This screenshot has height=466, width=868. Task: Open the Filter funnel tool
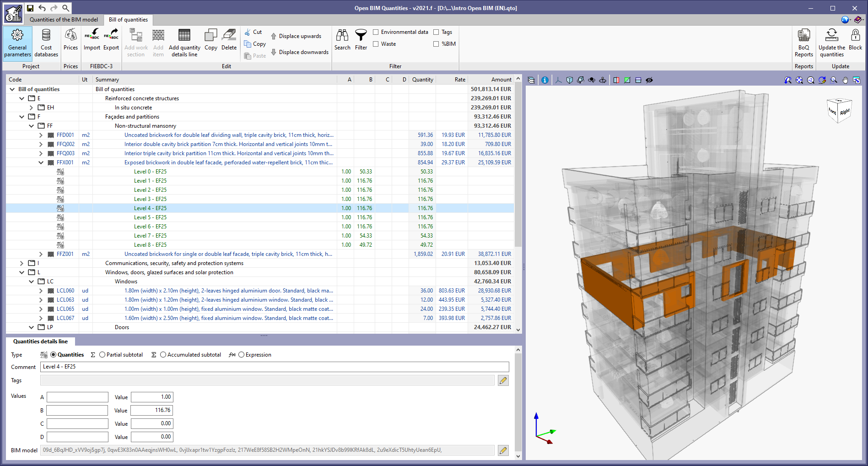[361, 40]
